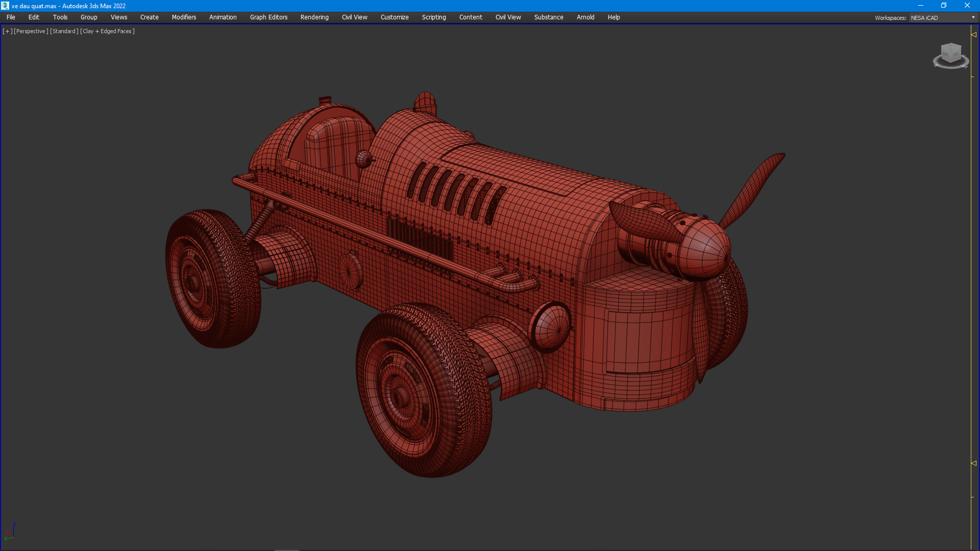Image resolution: width=980 pixels, height=551 pixels.
Task: Click the lower yellow panel expand arrow
Action: point(974,463)
